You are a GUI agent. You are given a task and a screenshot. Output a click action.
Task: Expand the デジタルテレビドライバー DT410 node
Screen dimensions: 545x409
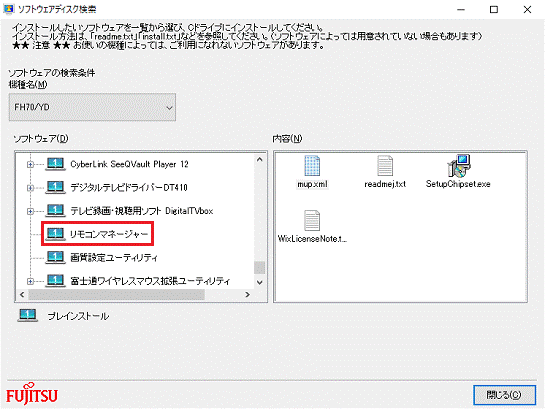(30, 188)
